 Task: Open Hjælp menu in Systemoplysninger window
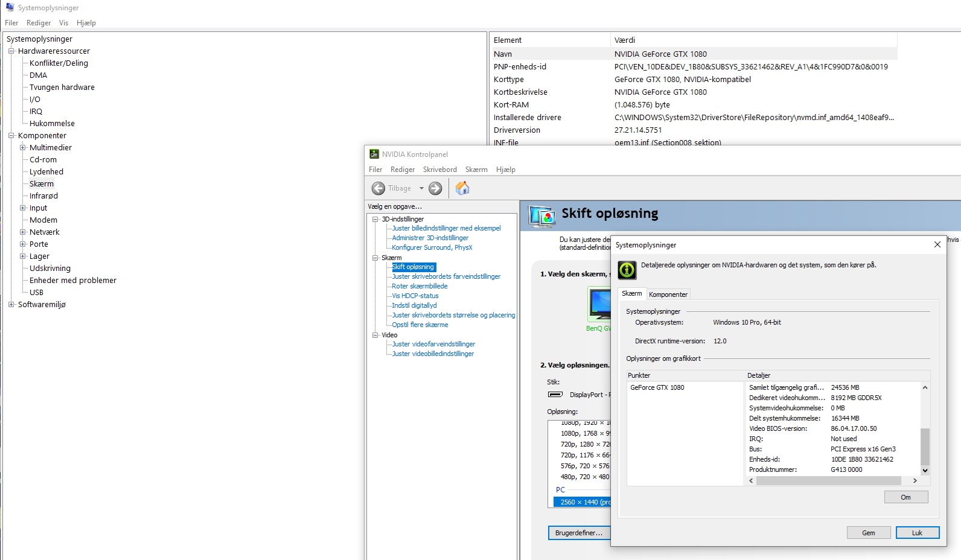[x=86, y=23]
